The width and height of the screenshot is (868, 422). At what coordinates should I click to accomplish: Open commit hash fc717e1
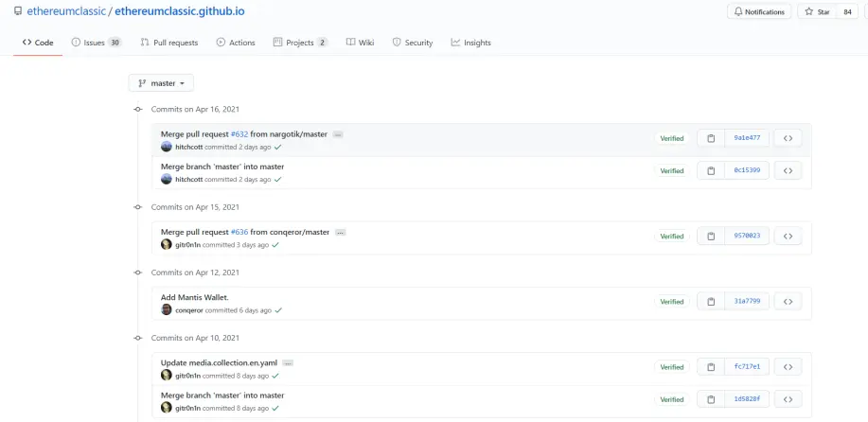747,367
